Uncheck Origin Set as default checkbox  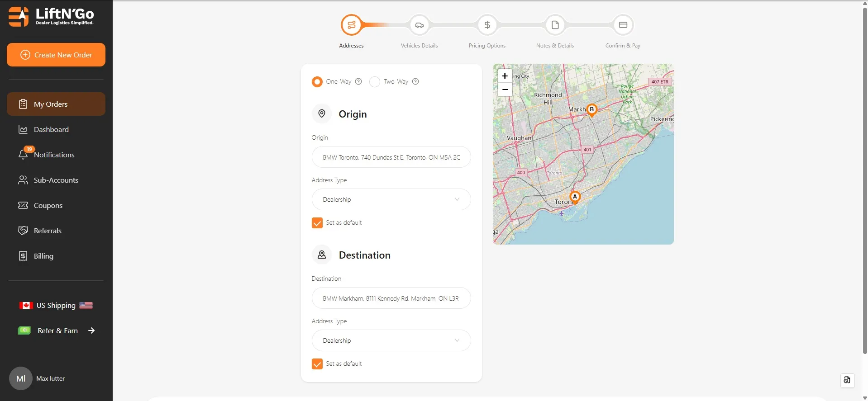pyautogui.click(x=317, y=223)
